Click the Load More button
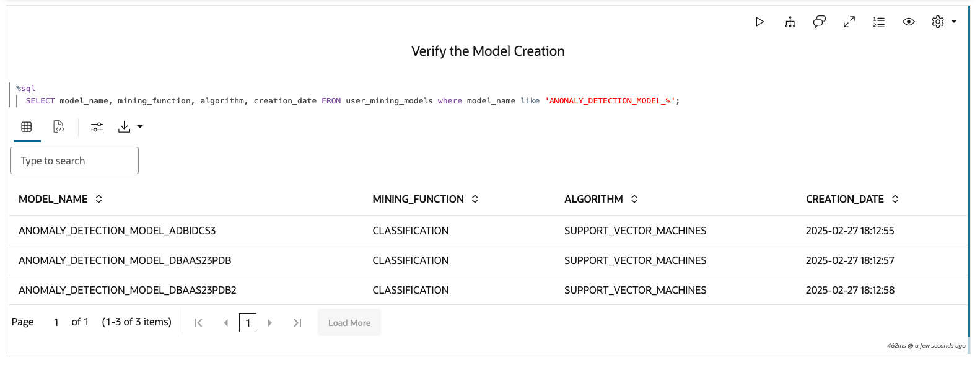 point(349,323)
